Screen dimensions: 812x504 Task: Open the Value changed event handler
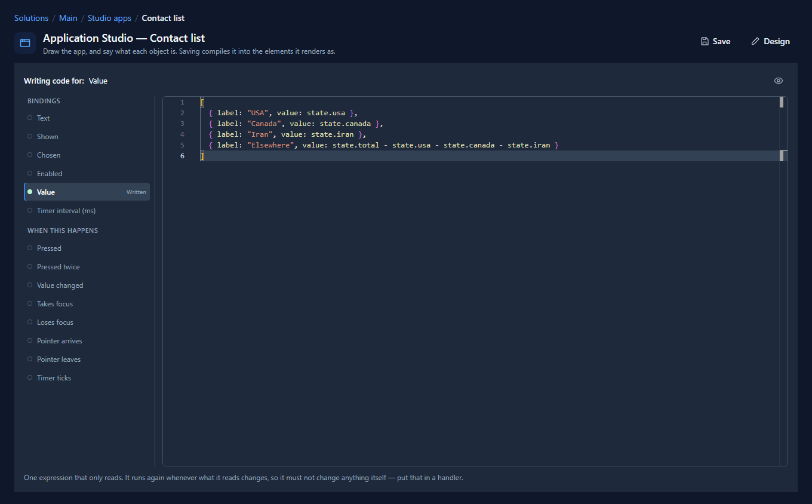click(87, 285)
